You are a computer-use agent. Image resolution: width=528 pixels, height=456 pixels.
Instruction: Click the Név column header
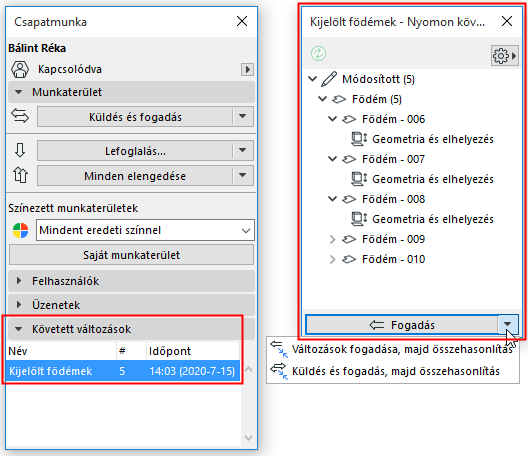(x=61, y=351)
